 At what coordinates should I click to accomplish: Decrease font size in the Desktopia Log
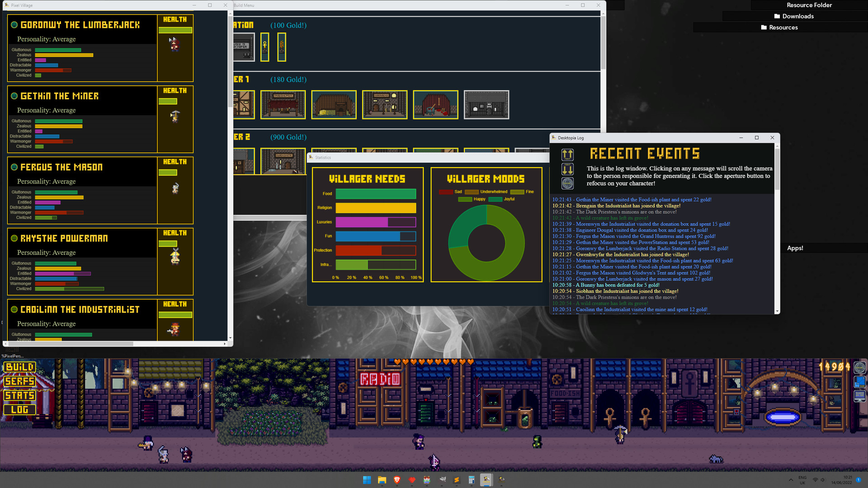(567, 169)
